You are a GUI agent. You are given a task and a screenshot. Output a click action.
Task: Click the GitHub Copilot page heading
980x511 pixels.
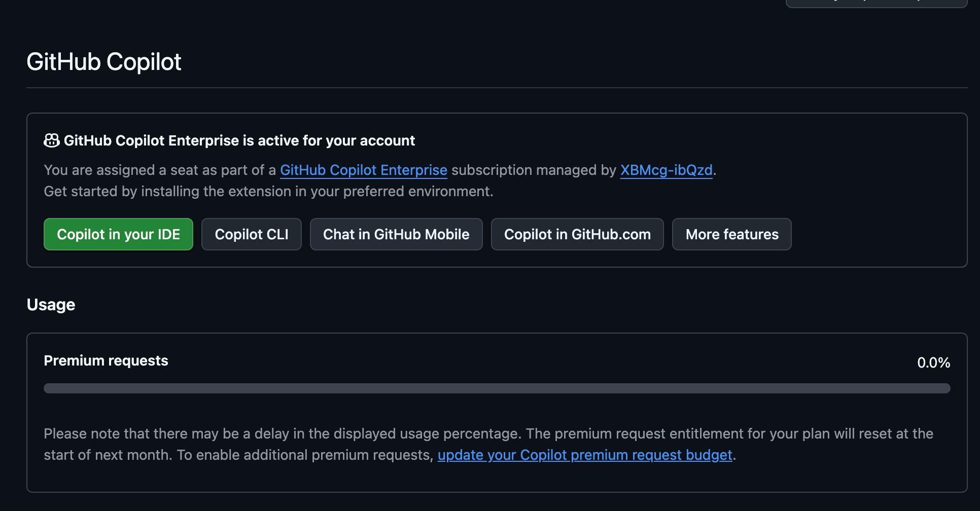coord(104,62)
